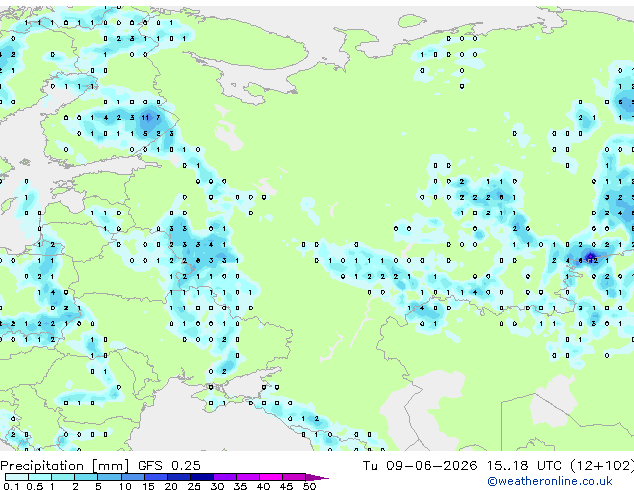Viewport: 634px width, 490px height.
Task: Click the 'GFS 0.25' model label
Action: point(169,466)
